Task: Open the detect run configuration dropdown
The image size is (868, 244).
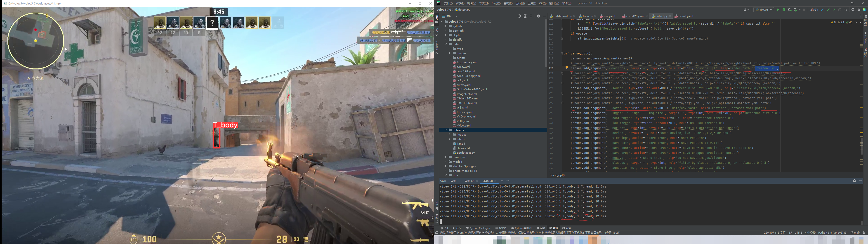Action: 764,10
